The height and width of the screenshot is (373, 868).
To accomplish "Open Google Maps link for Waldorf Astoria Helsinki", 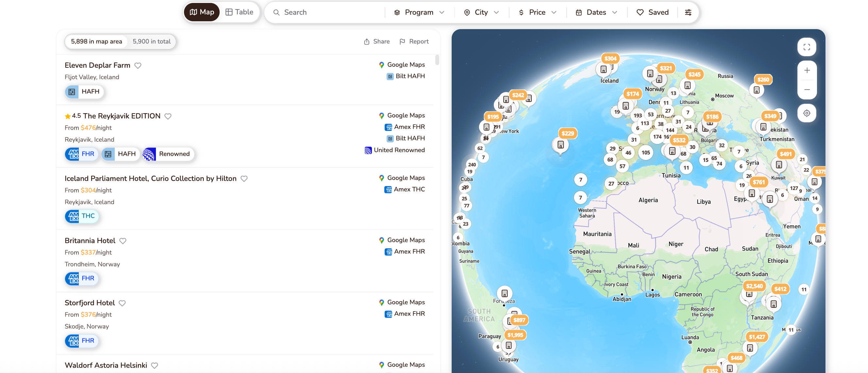I will [402, 364].
